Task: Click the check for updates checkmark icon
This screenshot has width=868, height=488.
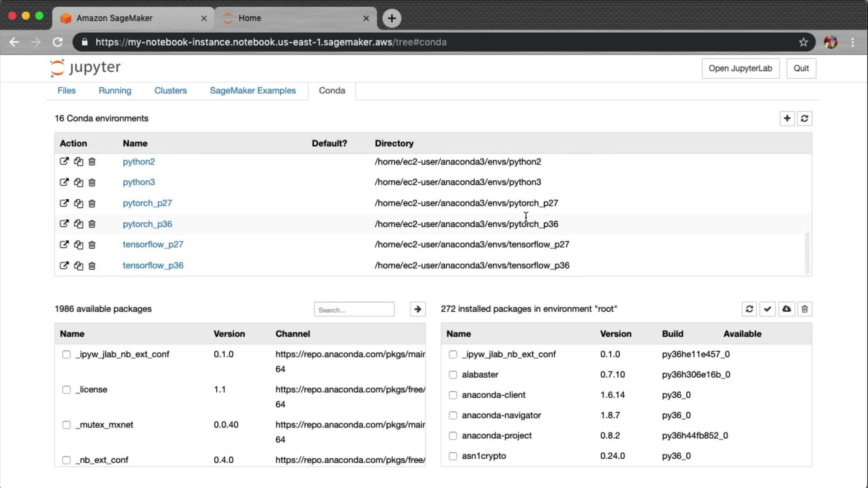Action: [767, 309]
